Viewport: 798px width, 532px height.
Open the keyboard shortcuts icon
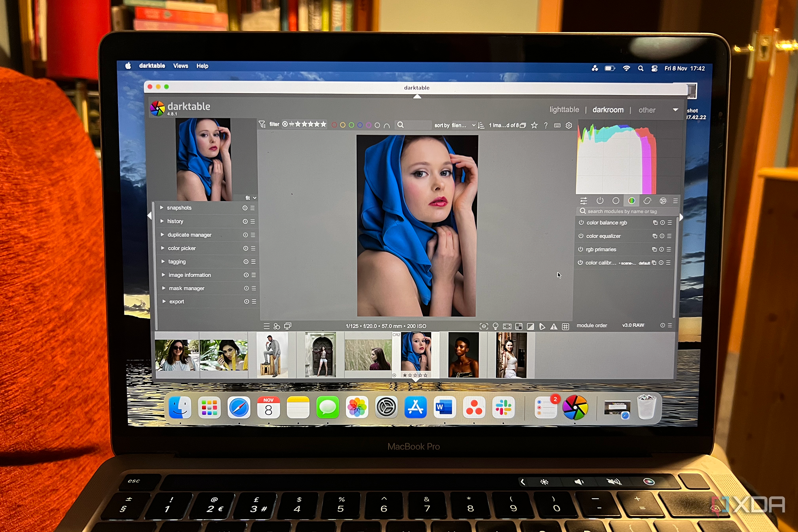tap(557, 125)
